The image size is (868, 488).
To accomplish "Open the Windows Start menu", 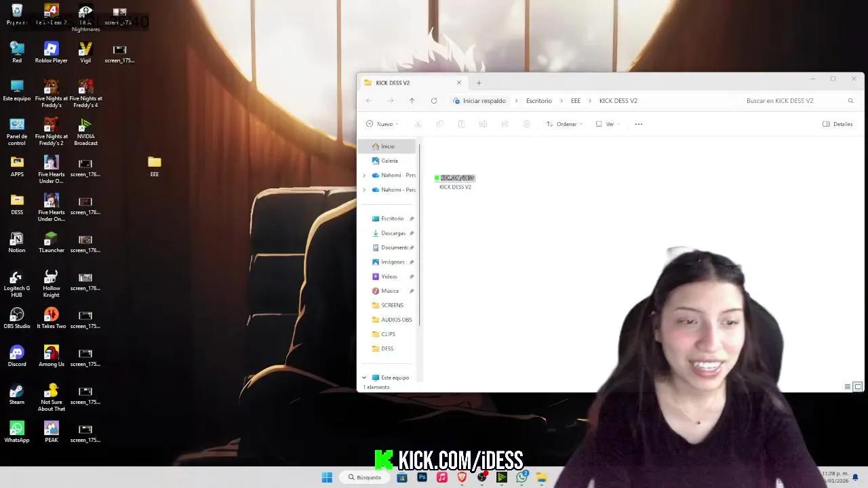I will 327,477.
